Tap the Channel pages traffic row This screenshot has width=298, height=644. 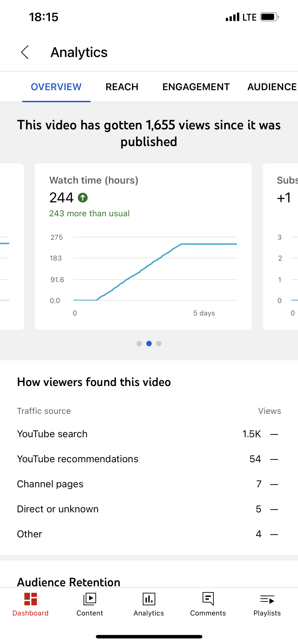[149, 484]
